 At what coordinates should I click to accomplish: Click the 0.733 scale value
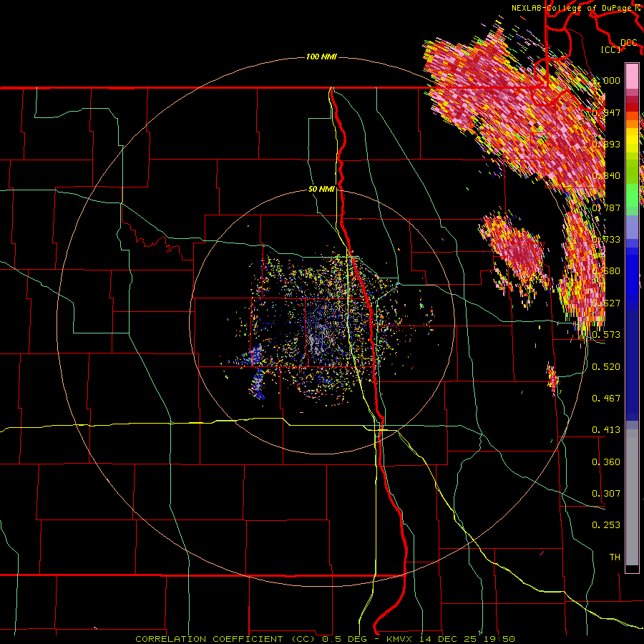[x=606, y=239]
